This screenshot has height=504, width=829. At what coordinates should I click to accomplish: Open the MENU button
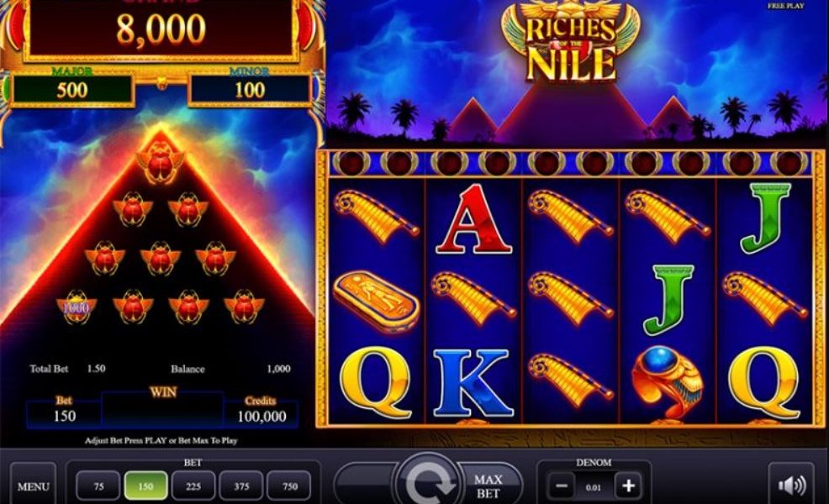pos(34,486)
